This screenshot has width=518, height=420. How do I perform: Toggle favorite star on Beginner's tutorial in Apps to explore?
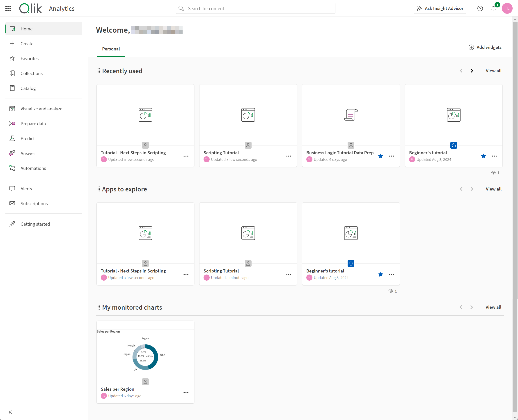(380, 274)
